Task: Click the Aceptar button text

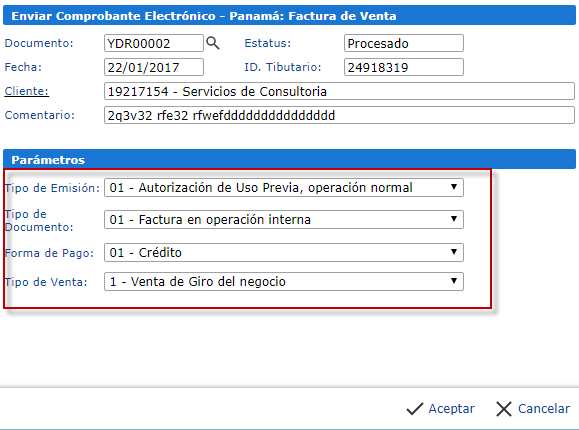Action: tap(451, 409)
